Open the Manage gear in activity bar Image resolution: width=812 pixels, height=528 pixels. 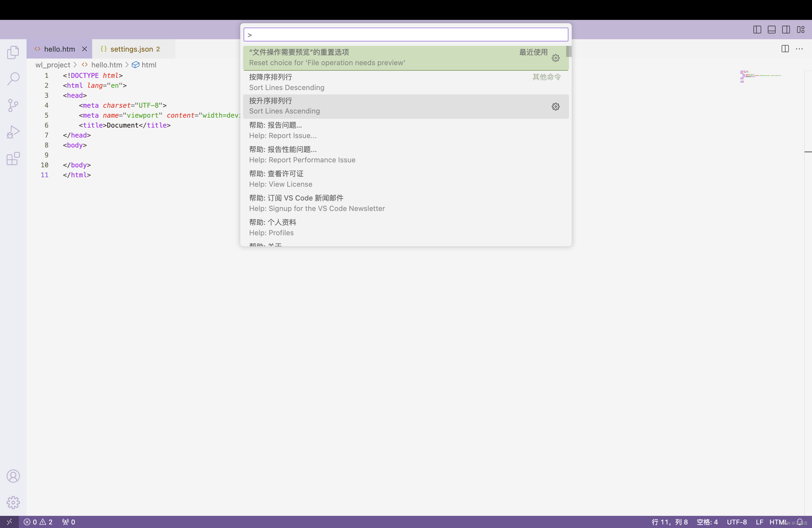[x=13, y=502]
